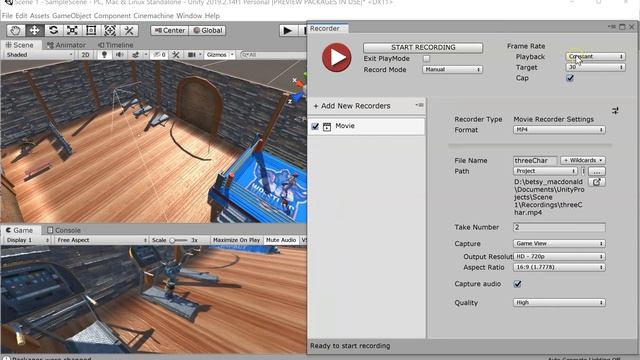640x360 pixels.
Task: Open the Cinemachine menu
Action: coord(153,16)
